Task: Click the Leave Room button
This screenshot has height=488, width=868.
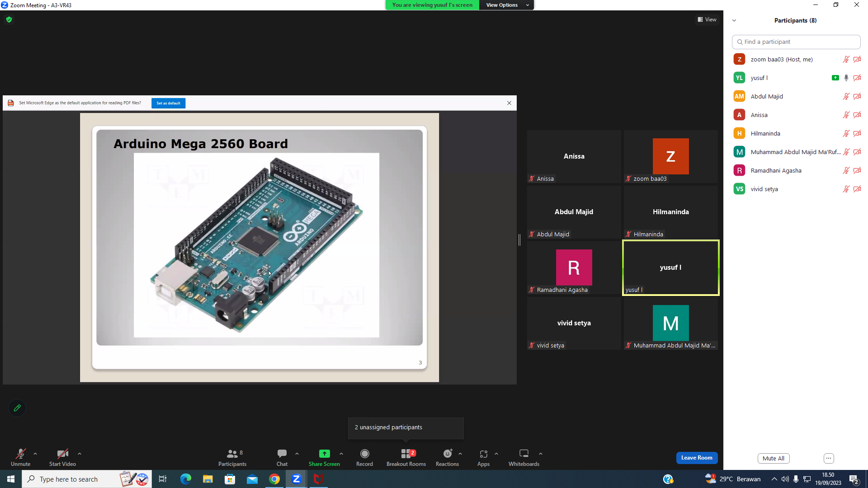Action: pyautogui.click(x=697, y=458)
